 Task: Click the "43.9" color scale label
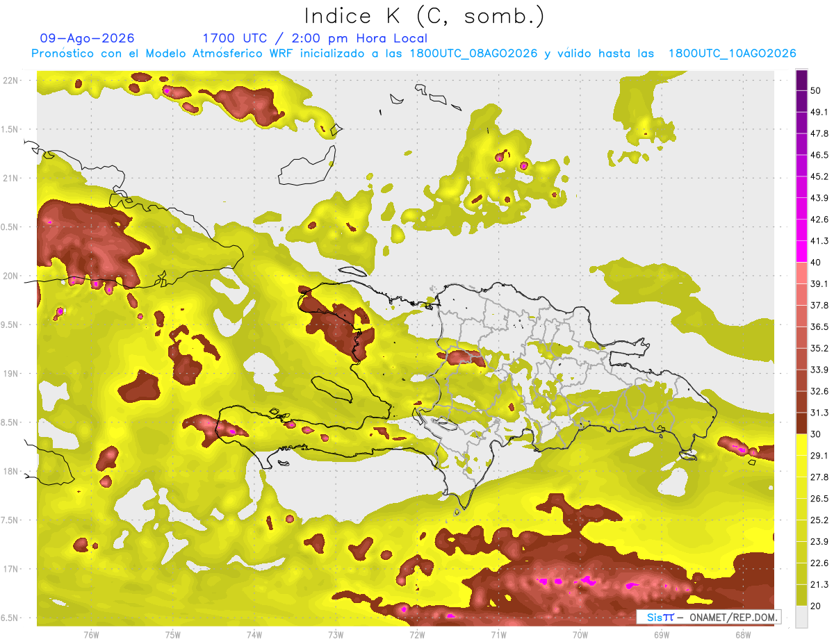[819, 198]
